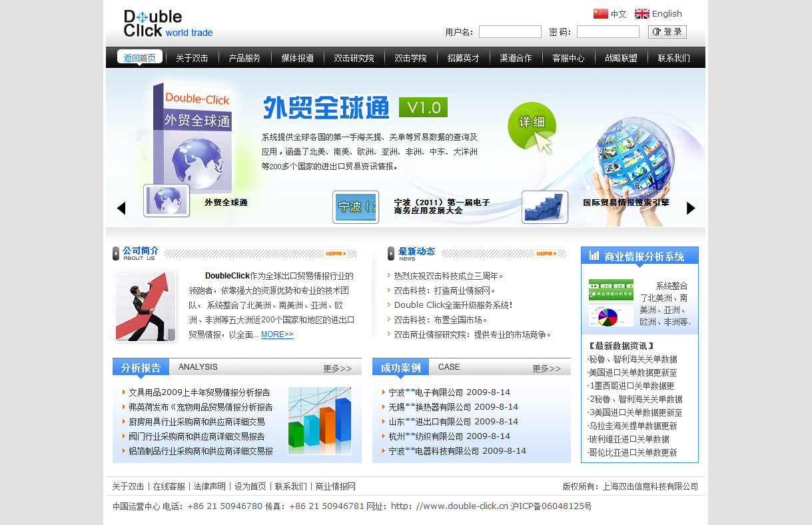The height and width of the screenshot is (525, 812).
Task: Click 更多>> in the 分析报告 section
Action: tap(338, 368)
